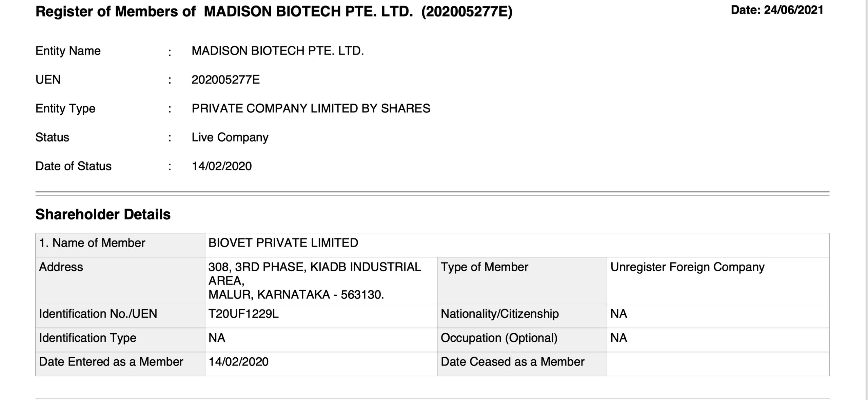The width and height of the screenshot is (868, 400).
Task: Click the Identification No./UEN label cell
Action: (120, 316)
